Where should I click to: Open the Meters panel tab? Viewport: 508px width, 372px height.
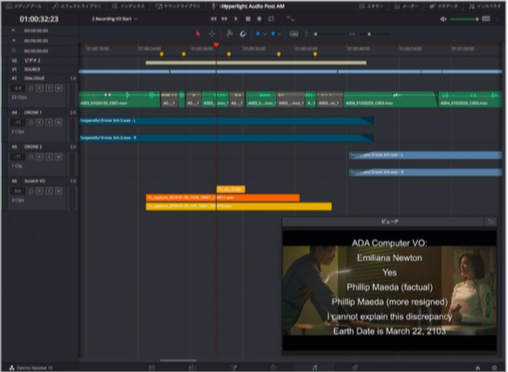click(407, 6)
